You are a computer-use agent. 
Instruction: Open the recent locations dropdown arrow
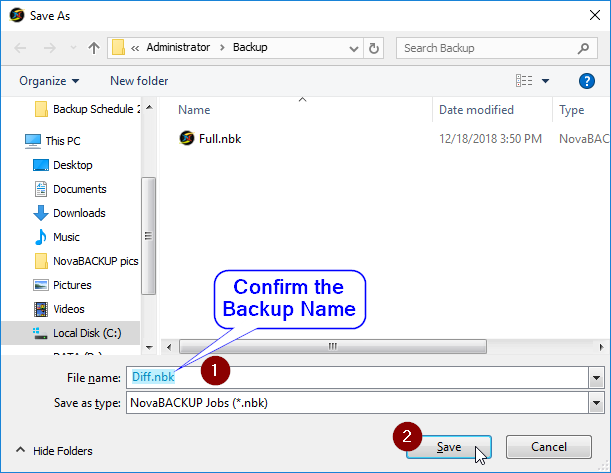(73, 48)
